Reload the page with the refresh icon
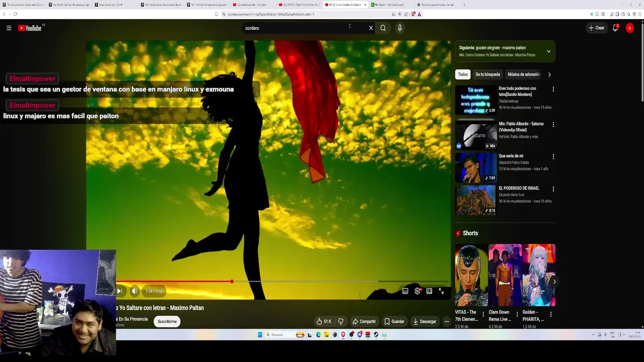Viewport: 644px width, 362px height. 15,14
